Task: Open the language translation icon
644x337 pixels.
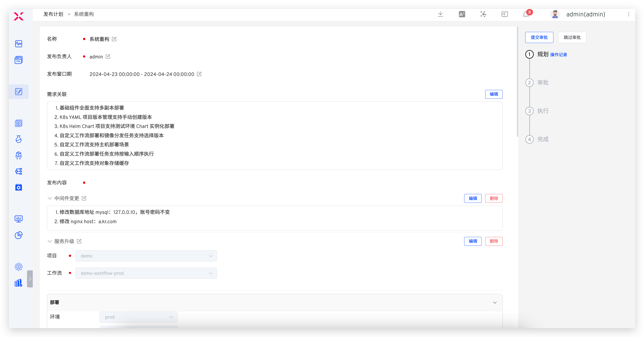Action: 462,14
